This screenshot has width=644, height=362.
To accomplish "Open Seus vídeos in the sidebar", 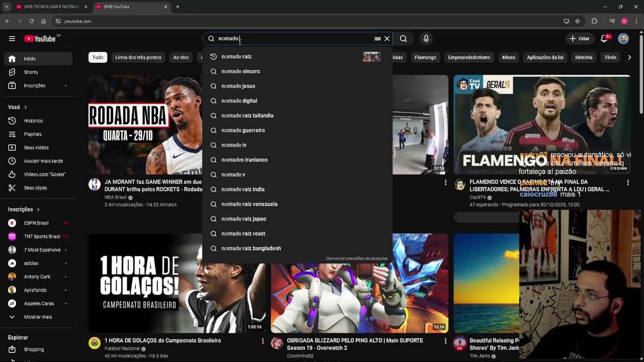I will [38, 148].
